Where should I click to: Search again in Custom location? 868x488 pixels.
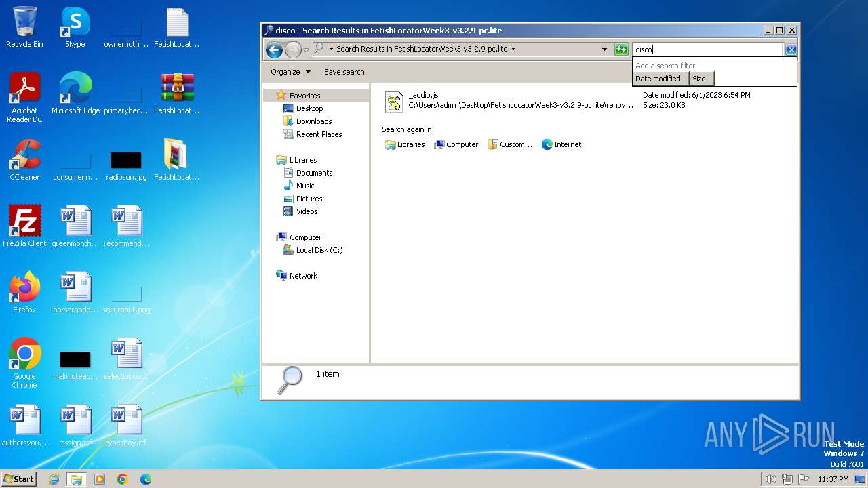pos(511,144)
